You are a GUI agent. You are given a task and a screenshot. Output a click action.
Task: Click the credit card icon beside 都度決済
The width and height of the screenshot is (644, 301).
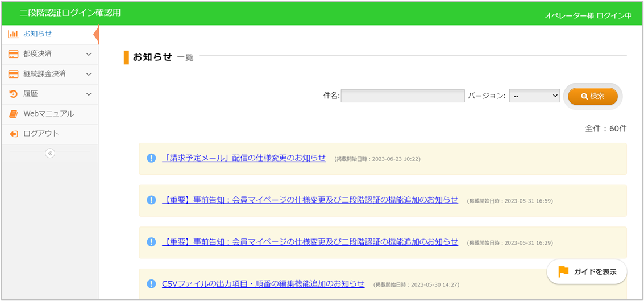13,54
